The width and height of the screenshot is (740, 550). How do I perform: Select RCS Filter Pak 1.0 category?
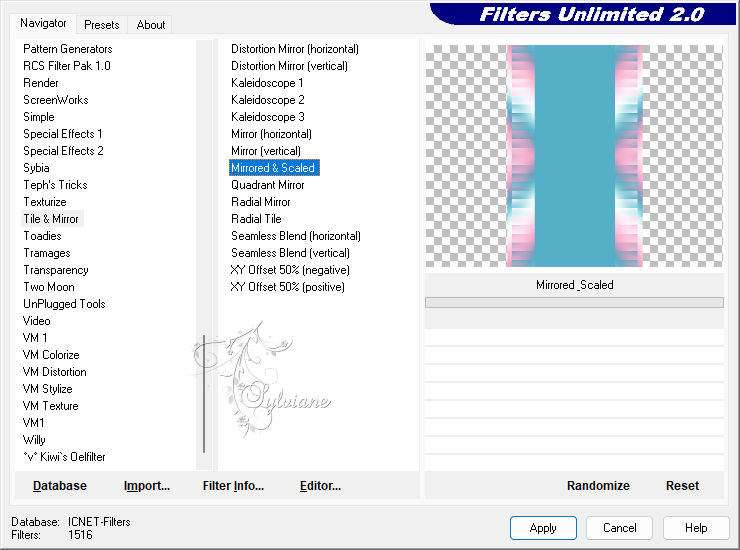point(67,66)
